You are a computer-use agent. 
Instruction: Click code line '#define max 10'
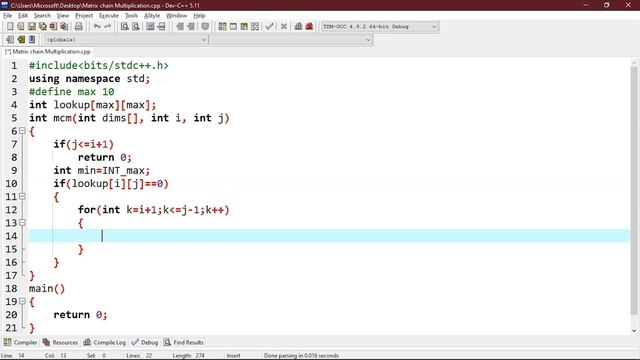(x=71, y=91)
